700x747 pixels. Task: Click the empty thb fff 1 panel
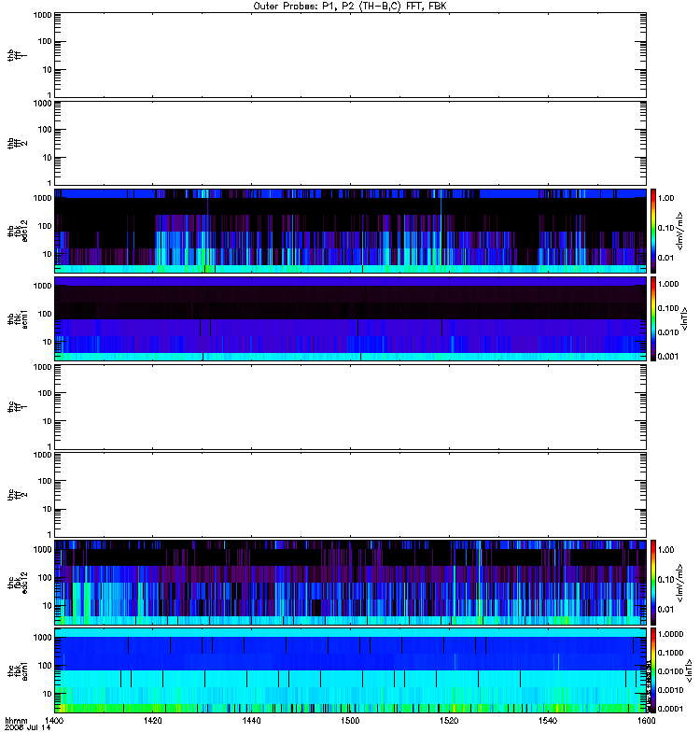coord(351,55)
